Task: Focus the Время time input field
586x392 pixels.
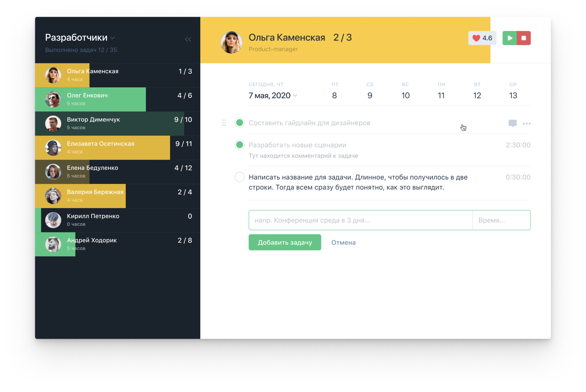Action: tap(501, 220)
